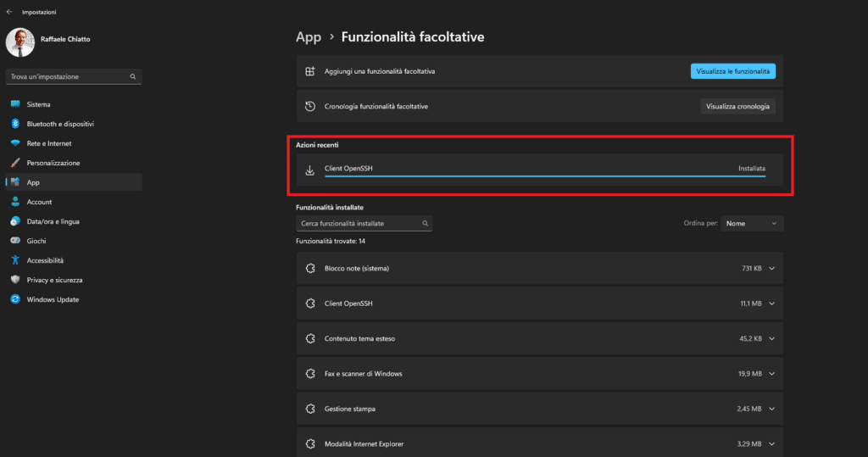Expand the Gestione stampa chevron
Screen dimensions: 868x457
[771, 409]
